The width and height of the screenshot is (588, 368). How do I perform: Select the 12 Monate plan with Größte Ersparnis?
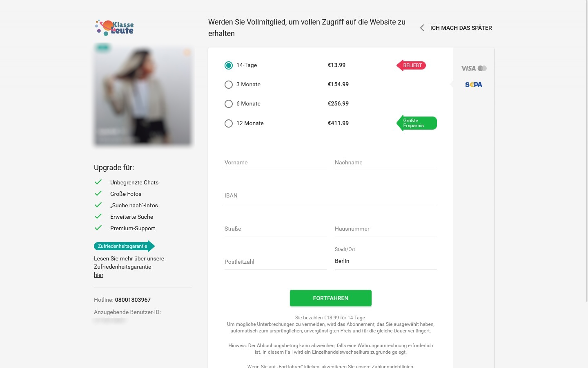coord(229,123)
